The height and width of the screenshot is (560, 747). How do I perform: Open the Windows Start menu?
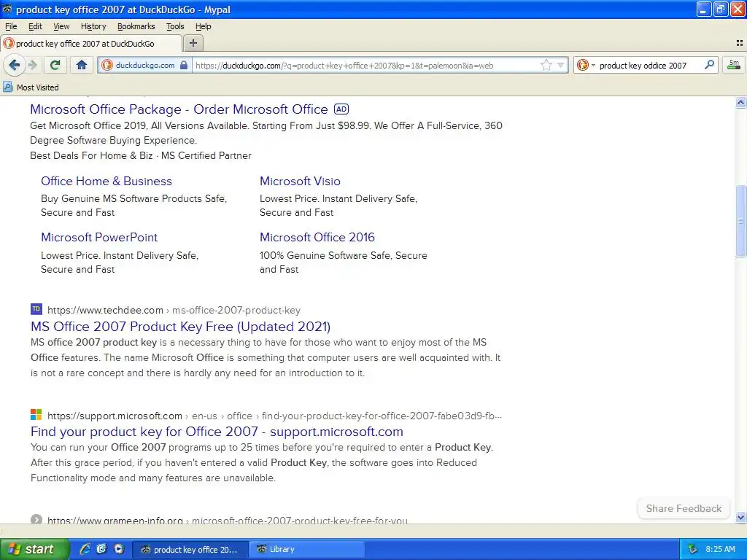click(x=34, y=549)
